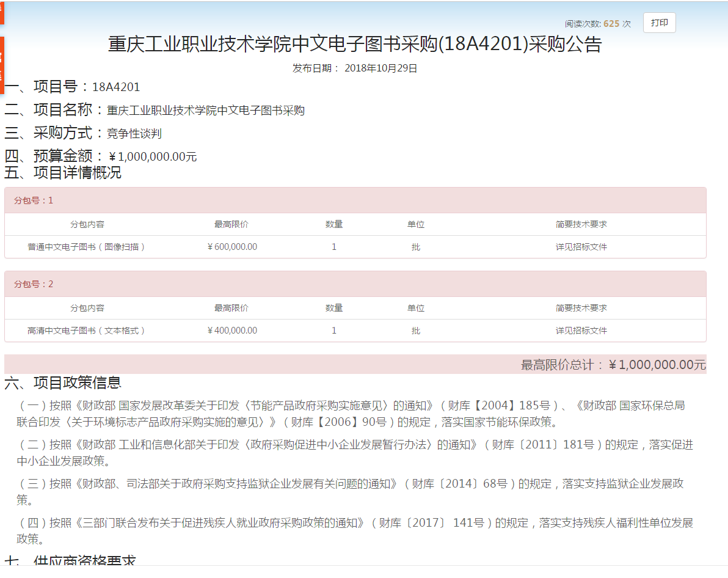Click 详见招标文件 in package 1 row
Screen dimensions: 728x578
pyautogui.click(x=581, y=247)
